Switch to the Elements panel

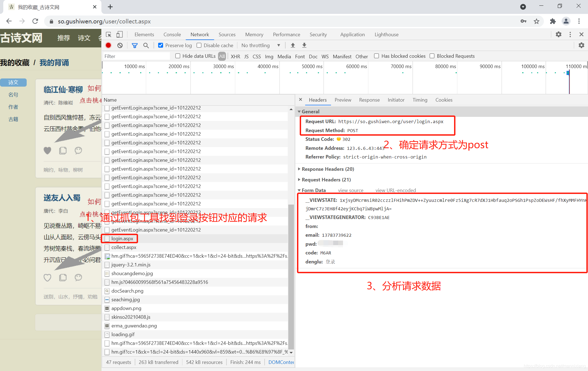tap(144, 35)
